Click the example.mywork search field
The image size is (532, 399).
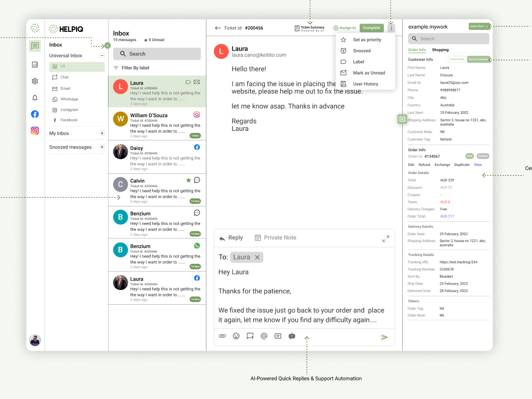tap(448, 39)
